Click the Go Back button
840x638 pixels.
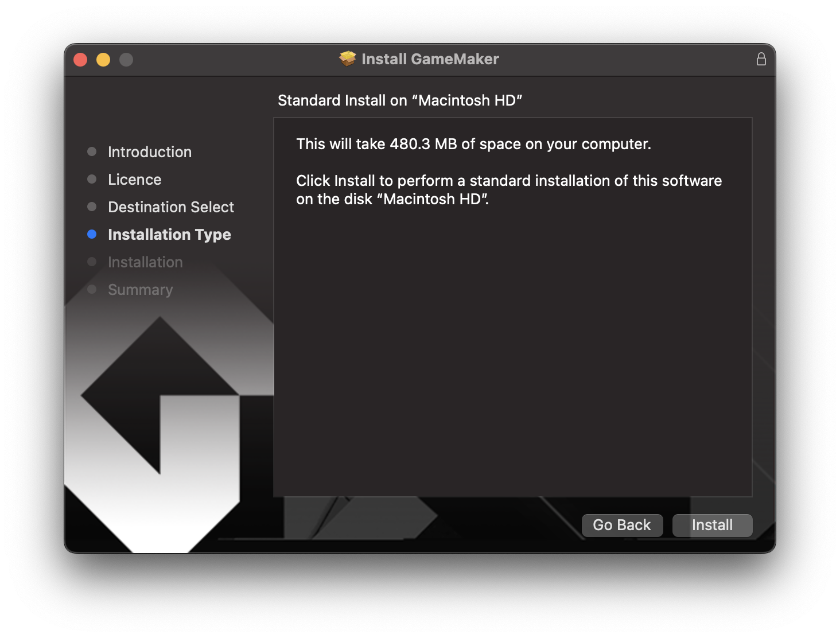622,525
